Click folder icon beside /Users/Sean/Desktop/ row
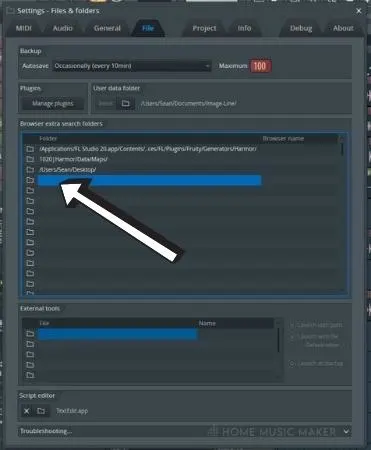371x450 pixels. click(x=30, y=169)
